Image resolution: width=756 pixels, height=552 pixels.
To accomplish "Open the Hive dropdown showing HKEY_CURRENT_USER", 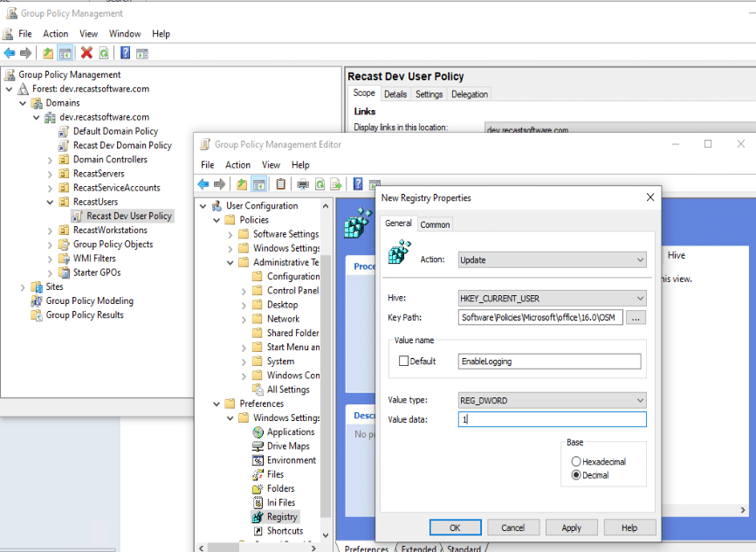I will pyautogui.click(x=552, y=297).
